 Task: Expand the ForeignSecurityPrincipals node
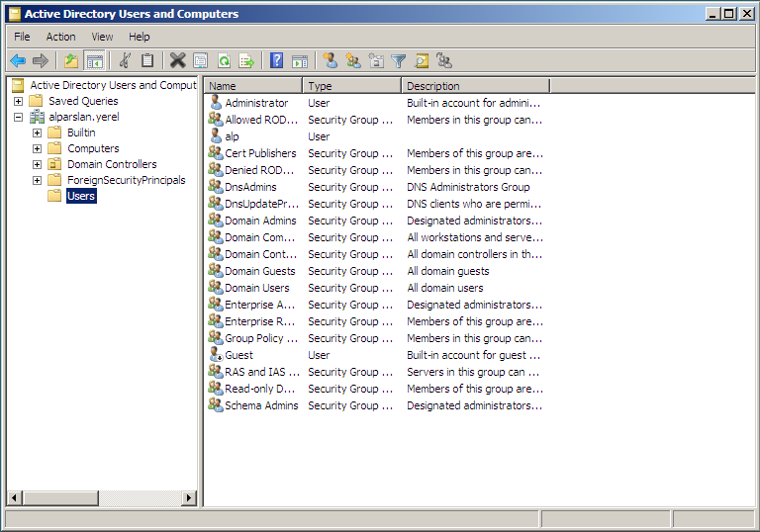37,181
